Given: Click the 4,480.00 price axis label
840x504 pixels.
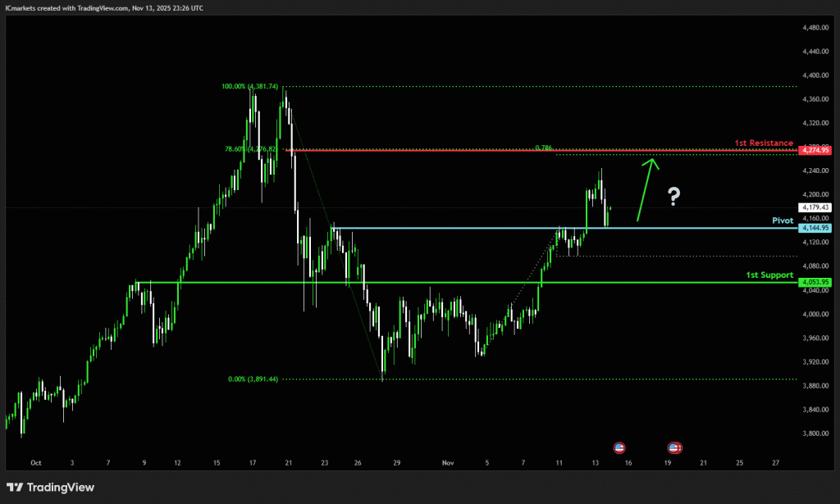Looking at the screenshot, I should (816, 27).
